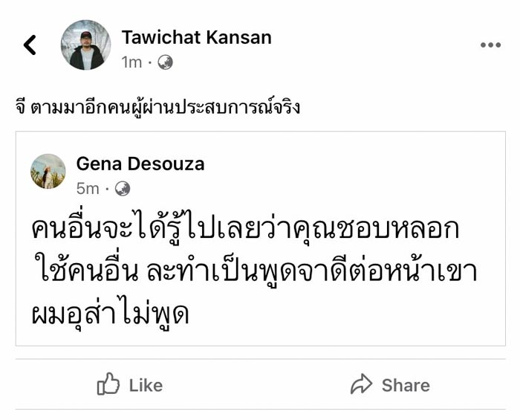The height and width of the screenshot is (420, 520).
Task: Open Gena Desouza's profile picture
Action: pyautogui.click(x=48, y=171)
